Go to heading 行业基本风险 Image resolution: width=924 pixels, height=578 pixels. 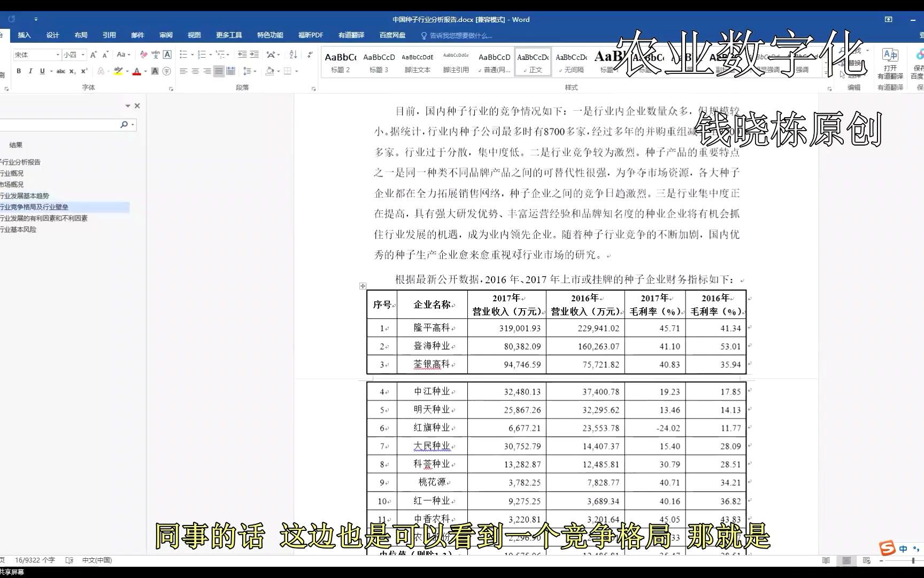(x=18, y=230)
